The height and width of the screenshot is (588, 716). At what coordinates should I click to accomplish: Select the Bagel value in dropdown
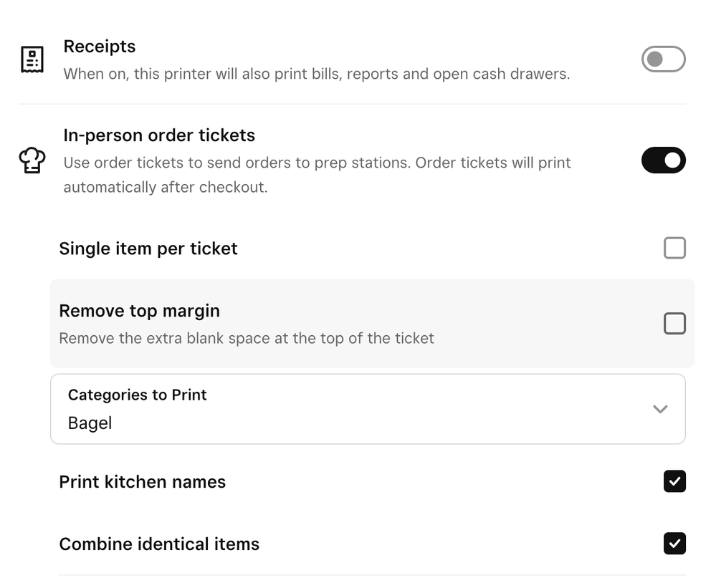point(90,423)
